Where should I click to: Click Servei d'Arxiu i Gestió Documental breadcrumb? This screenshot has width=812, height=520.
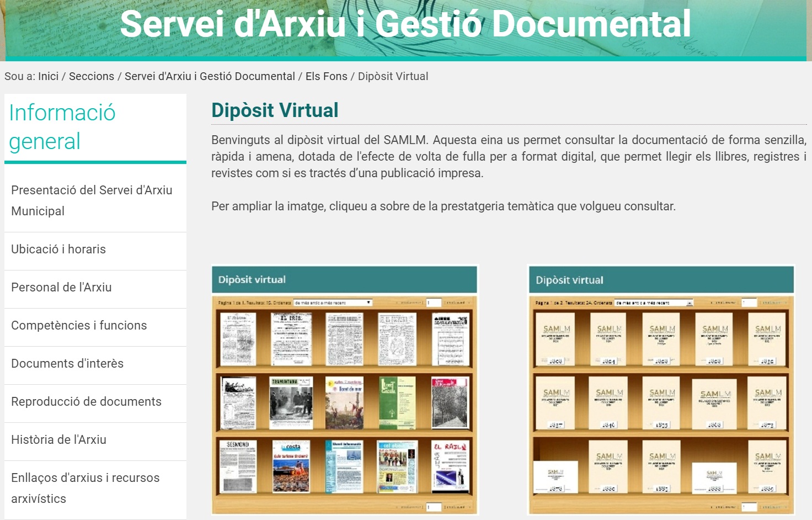(x=210, y=76)
